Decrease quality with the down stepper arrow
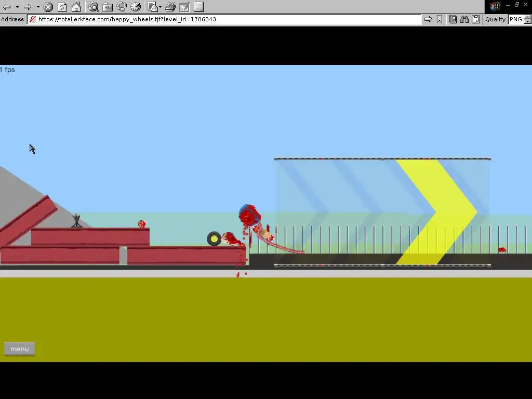This screenshot has width=532, height=399. (x=527, y=22)
